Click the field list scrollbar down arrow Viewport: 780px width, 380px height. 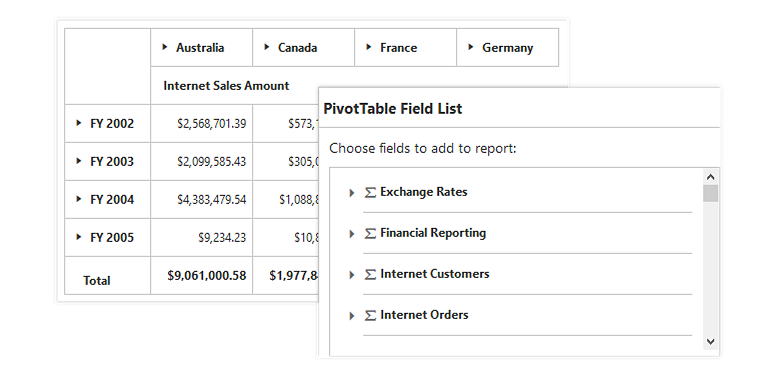coord(710,341)
